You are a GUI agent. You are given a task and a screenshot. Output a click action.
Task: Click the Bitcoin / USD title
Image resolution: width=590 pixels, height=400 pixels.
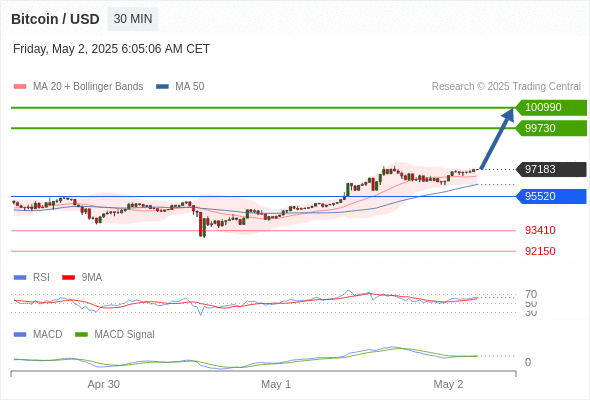click(x=55, y=19)
